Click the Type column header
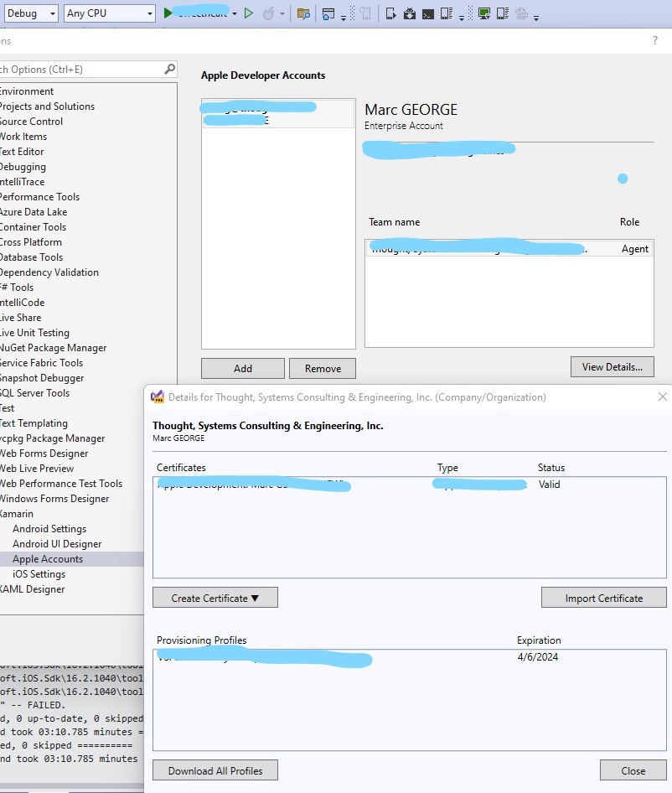This screenshot has height=793, width=672. 447,467
